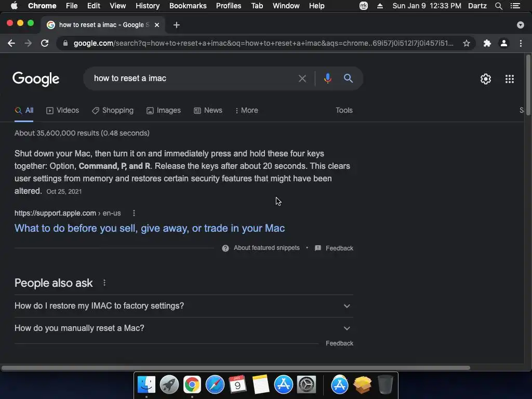Viewport: 532px width, 399px height.
Task: Submit search with the magnifier icon
Action: 348,78
